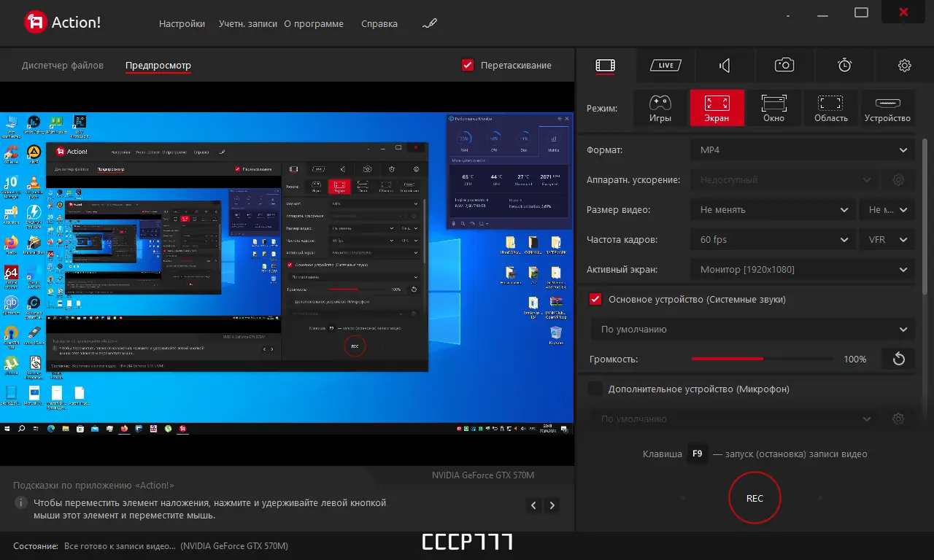Select the RAM gauge in the previewed Performance Monitor
The height and width of the screenshot is (560, 934).
point(463,138)
